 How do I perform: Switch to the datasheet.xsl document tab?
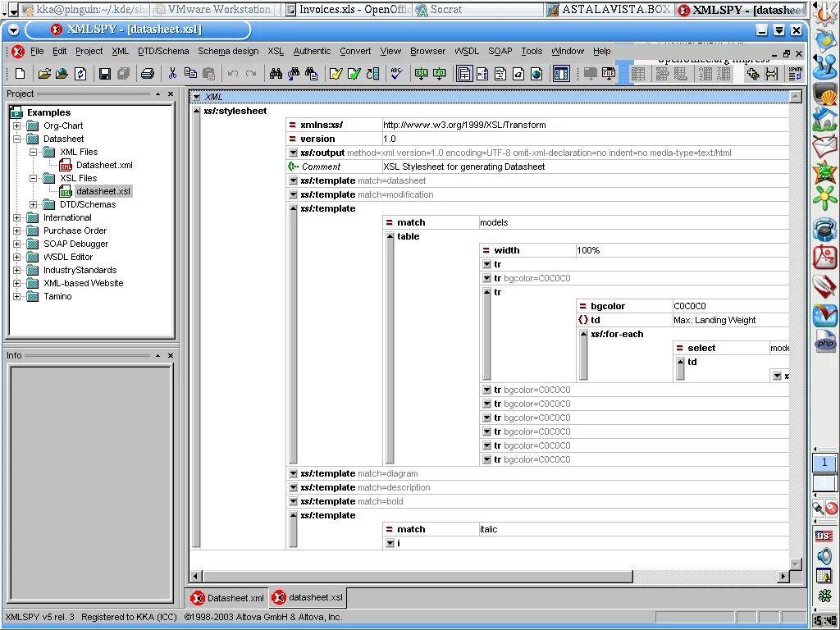(308, 597)
